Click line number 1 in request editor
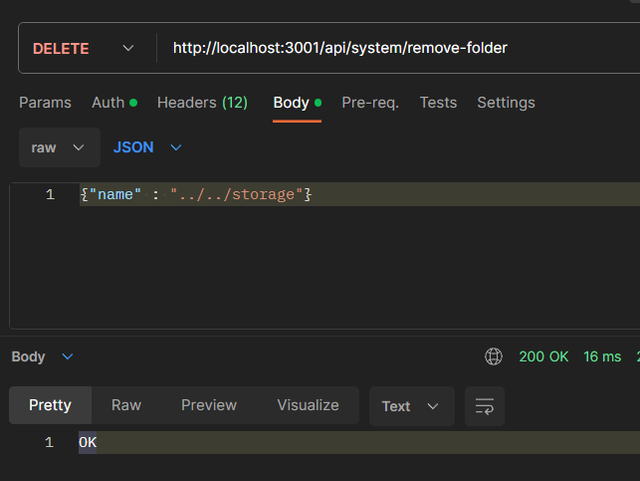This screenshot has height=481, width=640. 50,194
